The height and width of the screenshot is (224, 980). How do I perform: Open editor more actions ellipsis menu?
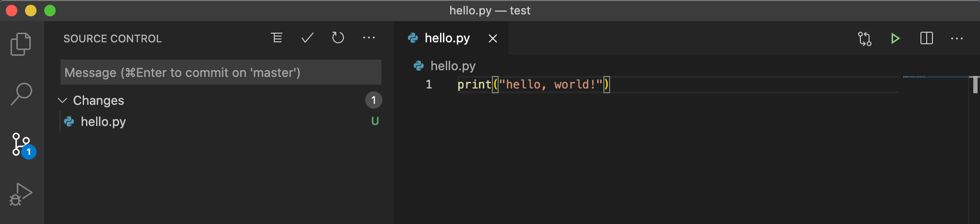click(x=957, y=38)
